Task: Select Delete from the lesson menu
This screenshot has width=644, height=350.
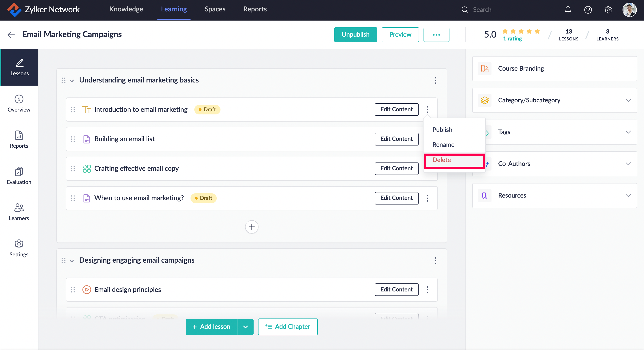Action: [441, 160]
